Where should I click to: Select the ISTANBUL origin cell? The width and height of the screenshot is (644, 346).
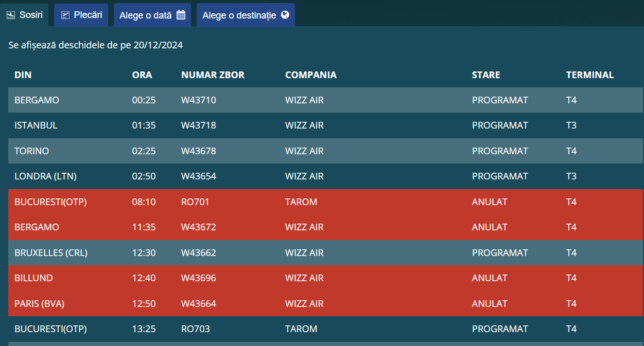[36, 125]
